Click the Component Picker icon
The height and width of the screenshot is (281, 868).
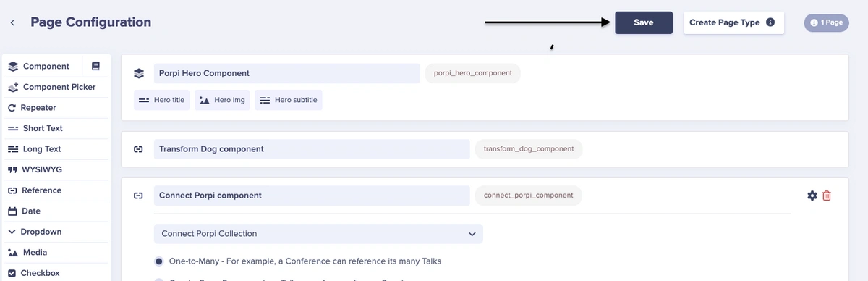click(x=12, y=87)
